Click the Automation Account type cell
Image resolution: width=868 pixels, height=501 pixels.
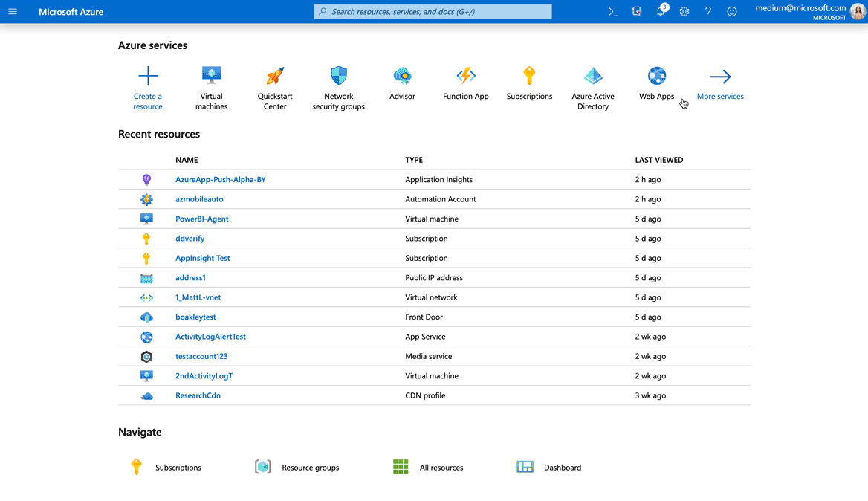pyautogui.click(x=441, y=199)
